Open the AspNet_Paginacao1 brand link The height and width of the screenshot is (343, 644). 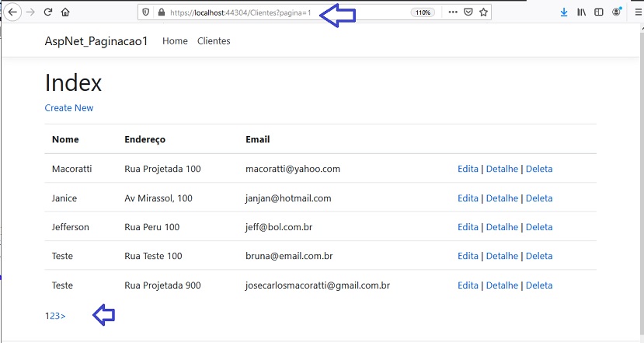tap(96, 41)
